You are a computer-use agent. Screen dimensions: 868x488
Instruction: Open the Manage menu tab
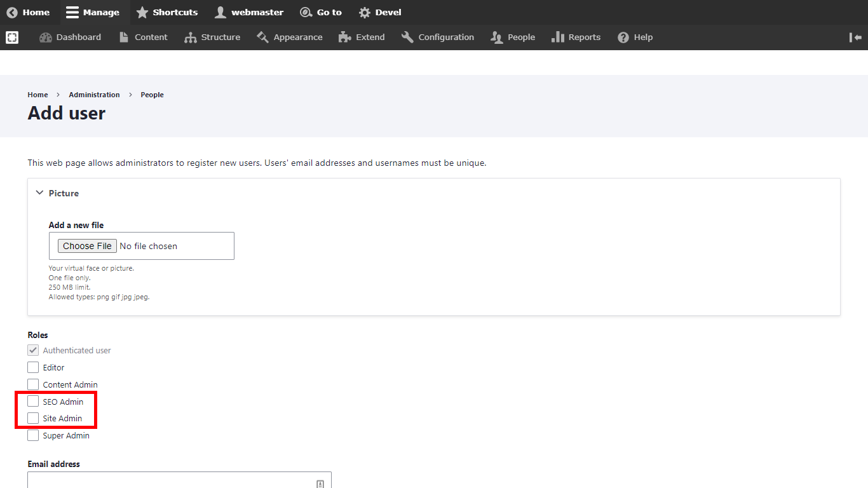tap(93, 13)
